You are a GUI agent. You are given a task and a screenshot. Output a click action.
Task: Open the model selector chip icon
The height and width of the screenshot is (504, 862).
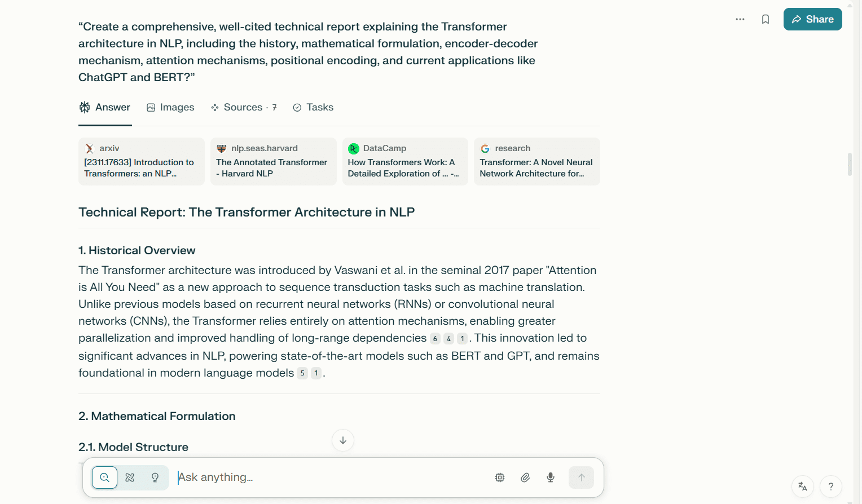500,478
